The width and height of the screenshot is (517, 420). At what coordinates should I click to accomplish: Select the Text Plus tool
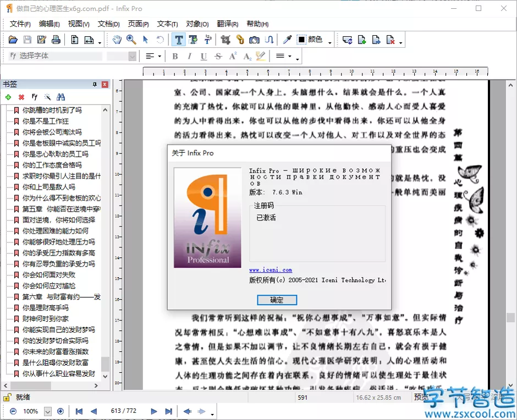coord(193,40)
